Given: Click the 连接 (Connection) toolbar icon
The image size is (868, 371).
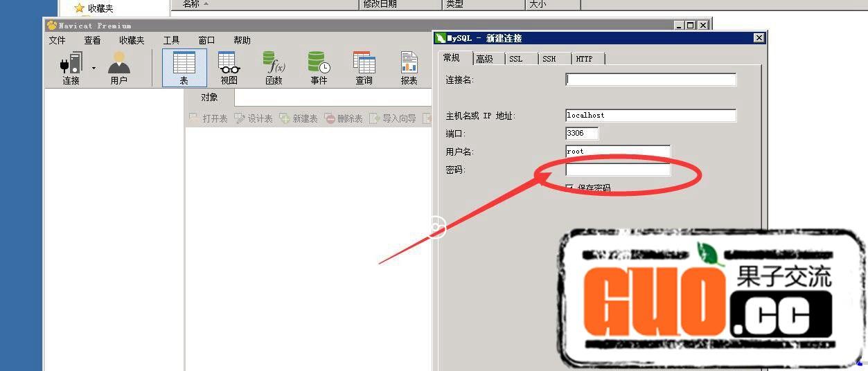Looking at the screenshot, I should (x=71, y=67).
